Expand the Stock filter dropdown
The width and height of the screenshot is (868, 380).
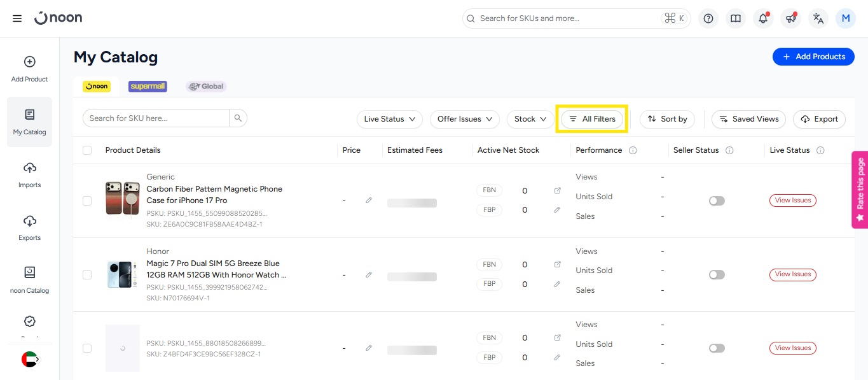(530, 119)
